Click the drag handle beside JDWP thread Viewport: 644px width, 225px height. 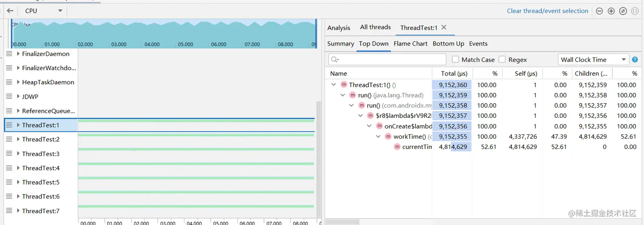pos(9,97)
